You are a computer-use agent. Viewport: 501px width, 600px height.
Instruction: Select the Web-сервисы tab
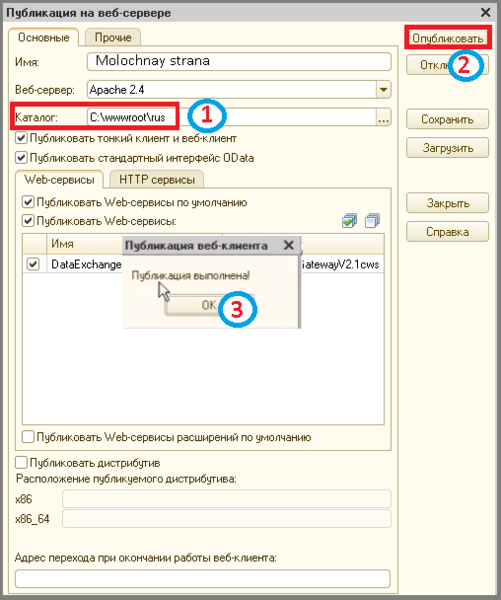pos(59,179)
